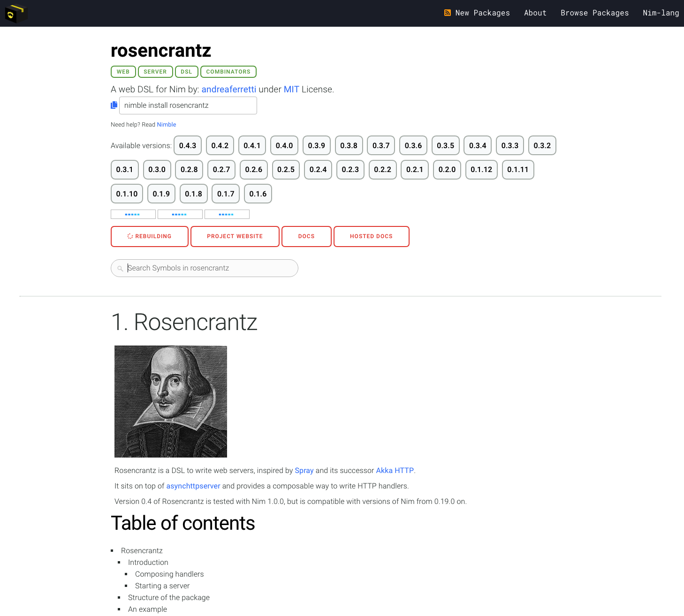Select version 0.2.4
The width and height of the screenshot is (684, 616).
coord(318,170)
